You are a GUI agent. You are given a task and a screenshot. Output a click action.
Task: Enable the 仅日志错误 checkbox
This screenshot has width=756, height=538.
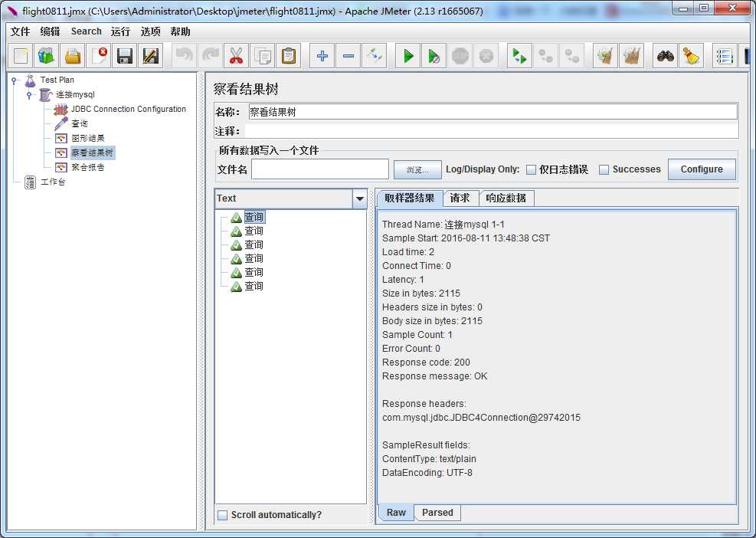coord(532,170)
